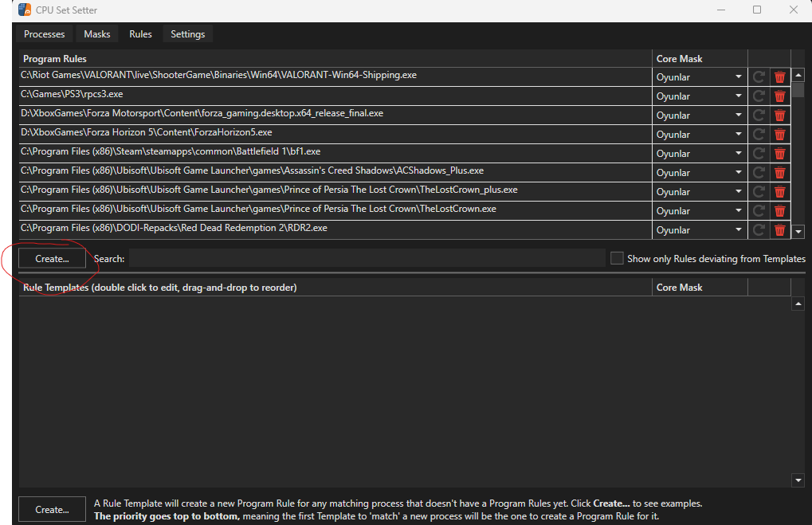Delete the forza_gaming.desktop rule

pyautogui.click(x=779, y=116)
